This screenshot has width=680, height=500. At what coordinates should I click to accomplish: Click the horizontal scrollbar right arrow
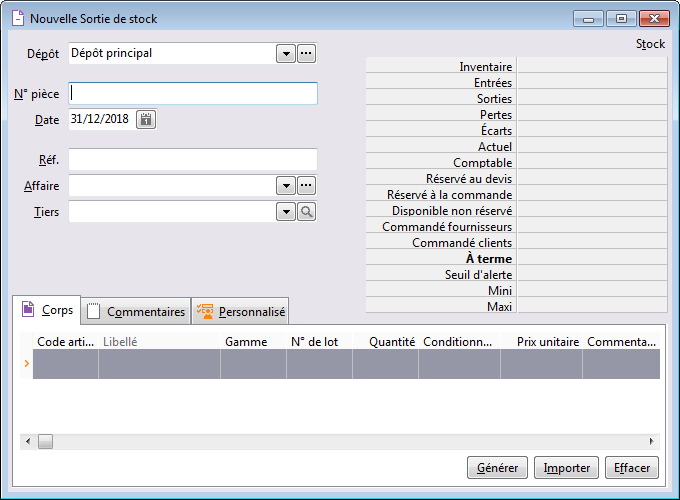click(x=652, y=441)
